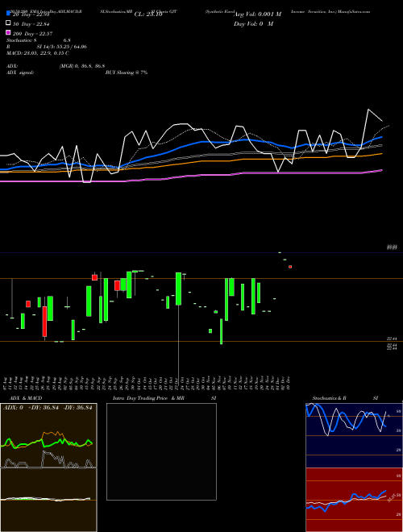This screenshot has height=532, width=403.
Task: Click the magenta 200 Day legend swatch
Action: click(x=9, y=32)
